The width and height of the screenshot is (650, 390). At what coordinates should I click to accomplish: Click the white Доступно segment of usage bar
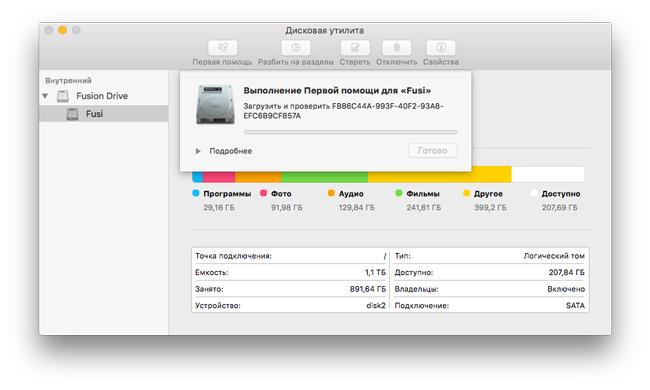pyautogui.click(x=548, y=174)
